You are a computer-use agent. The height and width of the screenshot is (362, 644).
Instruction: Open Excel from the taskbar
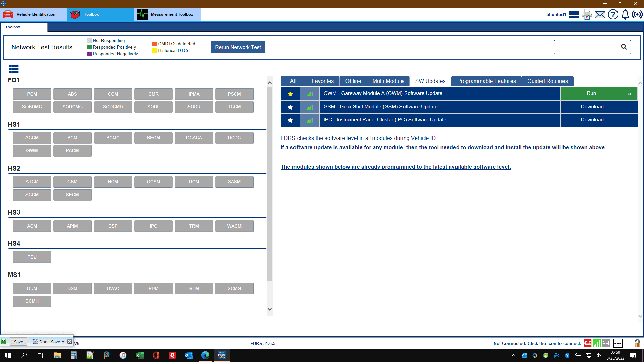coord(140,355)
